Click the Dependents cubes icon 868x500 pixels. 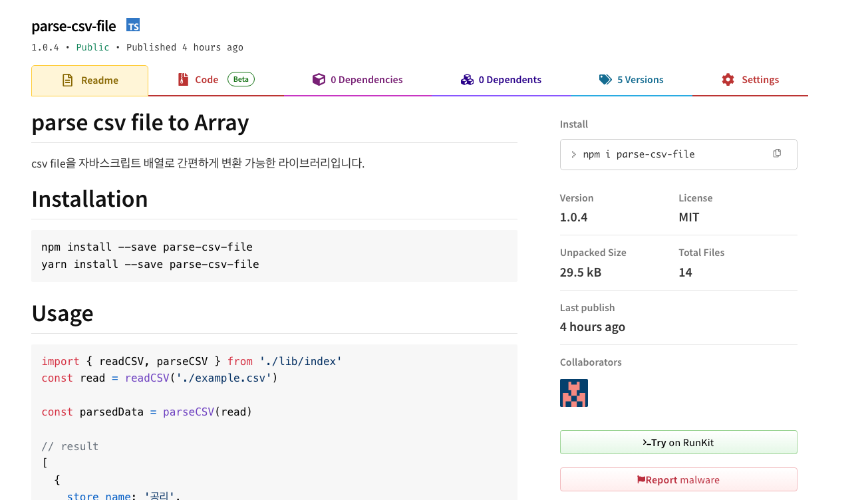click(467, 80)
